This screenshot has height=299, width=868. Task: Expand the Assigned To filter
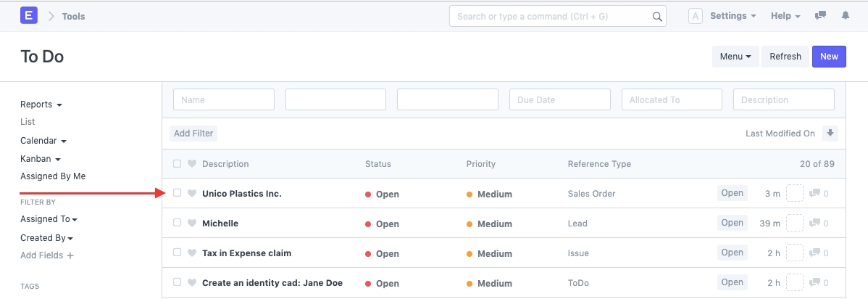click(49, 219)
